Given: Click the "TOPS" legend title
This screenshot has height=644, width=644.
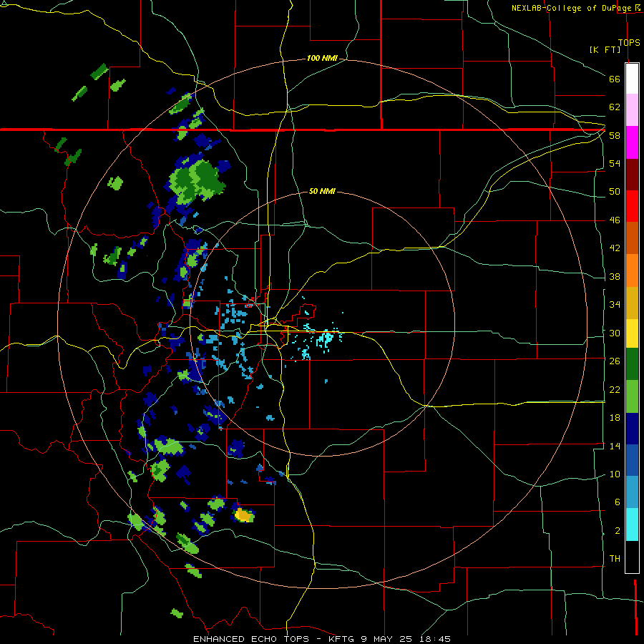Looking at the screenshot, I should [x=629, y=43].
